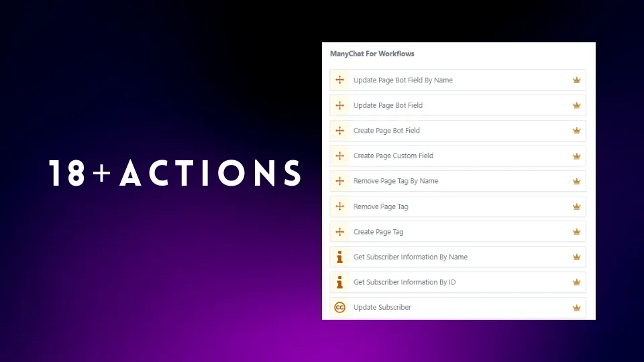Click the crown icon on Create Page Bot Field row
This screenshot has height=362, width=644.
pyautogui.click(x=577, y=131)
